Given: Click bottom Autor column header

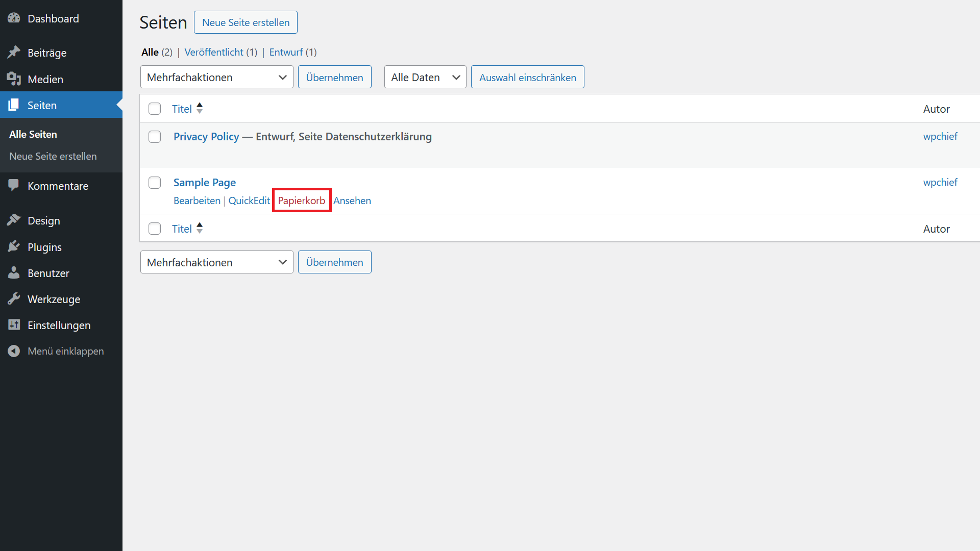Looking at the screenshot, I should tap(936, 229).
